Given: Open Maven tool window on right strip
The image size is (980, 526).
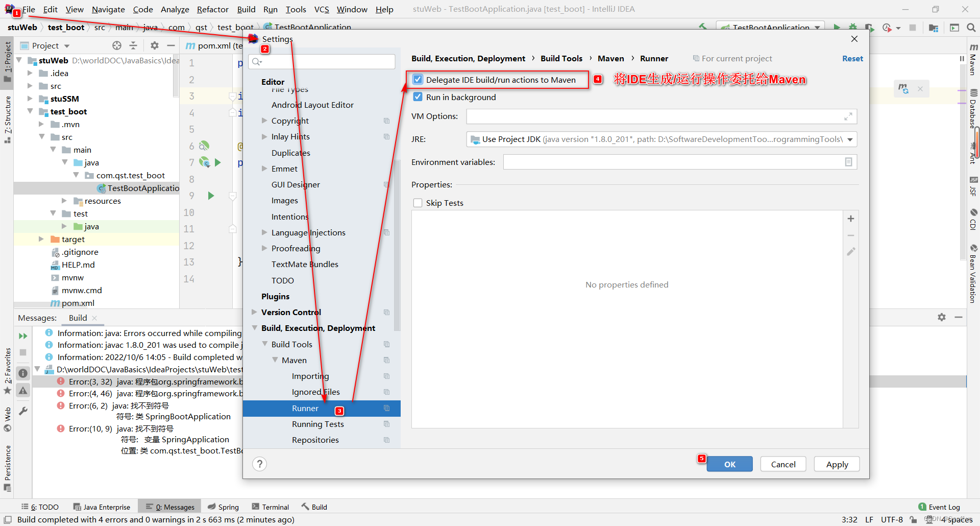Looking at the screenshot, I should tap(973, 59).
